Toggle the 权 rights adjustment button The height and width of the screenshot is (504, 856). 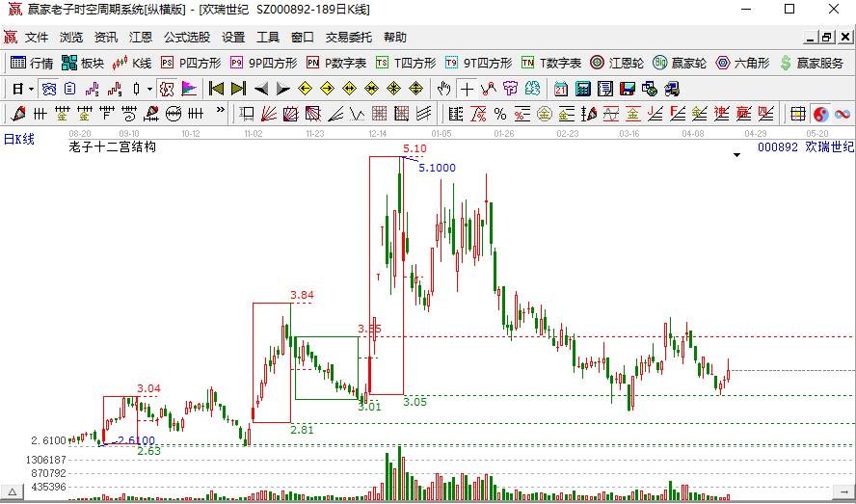coord(167,89)
